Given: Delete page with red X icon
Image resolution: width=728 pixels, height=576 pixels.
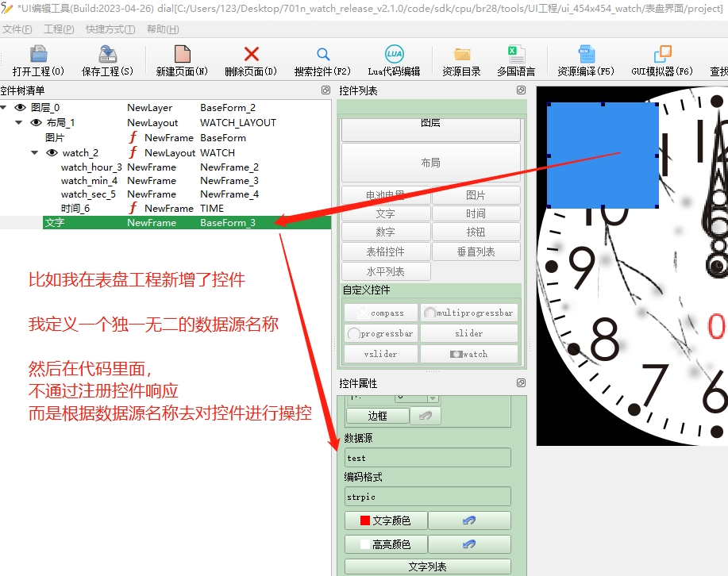Looking at the screenshot, I should (251, 54).
